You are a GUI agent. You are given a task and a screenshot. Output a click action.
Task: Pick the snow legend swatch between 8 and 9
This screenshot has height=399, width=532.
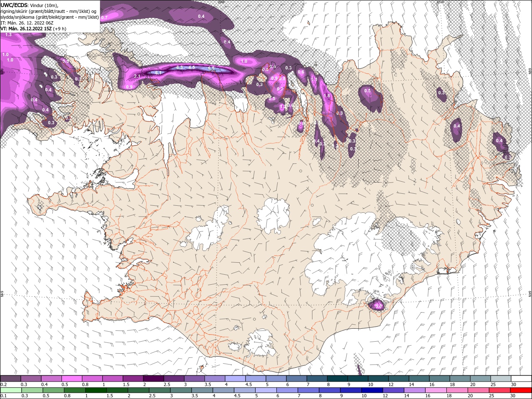click(x=337, y=378)
